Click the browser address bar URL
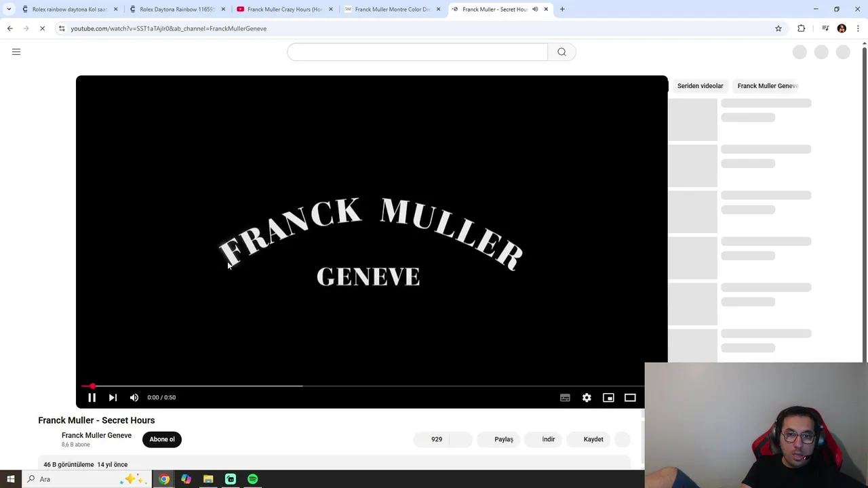The width and height of the screenshot is (868, 488). coord(169,28)
